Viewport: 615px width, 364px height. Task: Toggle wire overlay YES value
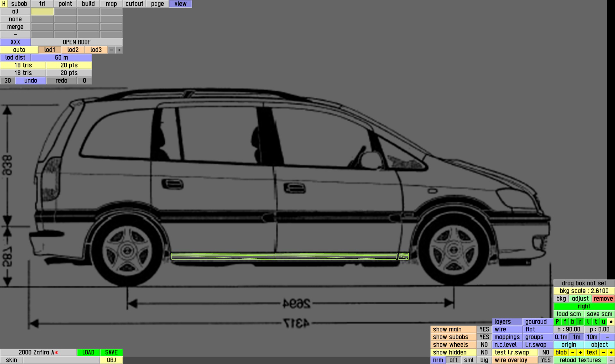pyautogui.click(x=545, y=360)
